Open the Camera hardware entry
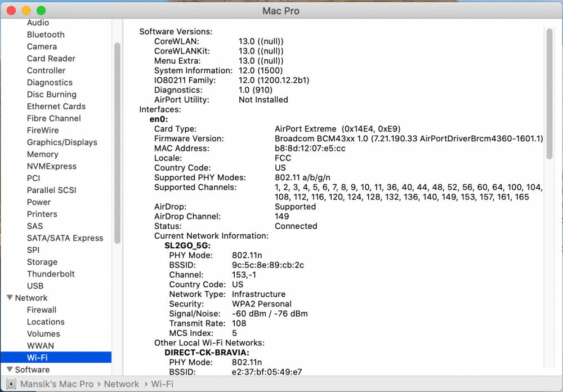The width and height of the screenshot is (563, 392). coord(42,46)
